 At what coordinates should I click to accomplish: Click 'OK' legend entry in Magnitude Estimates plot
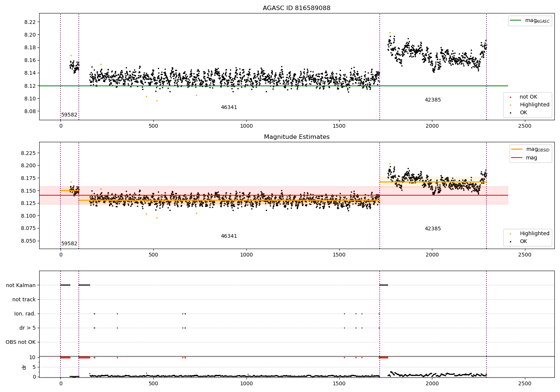pos(519,242)
